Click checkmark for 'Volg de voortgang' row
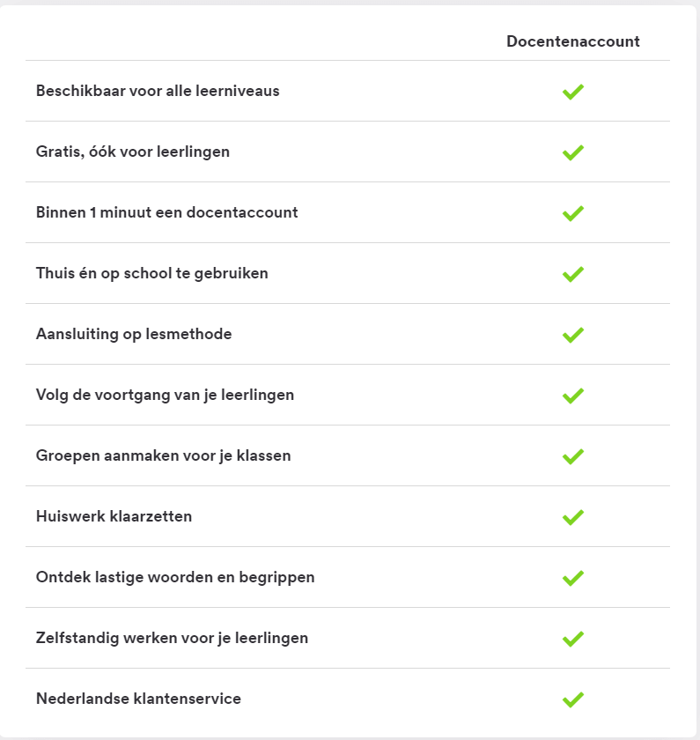This screenshot has width=700, height=740. [x=573, y=396]
